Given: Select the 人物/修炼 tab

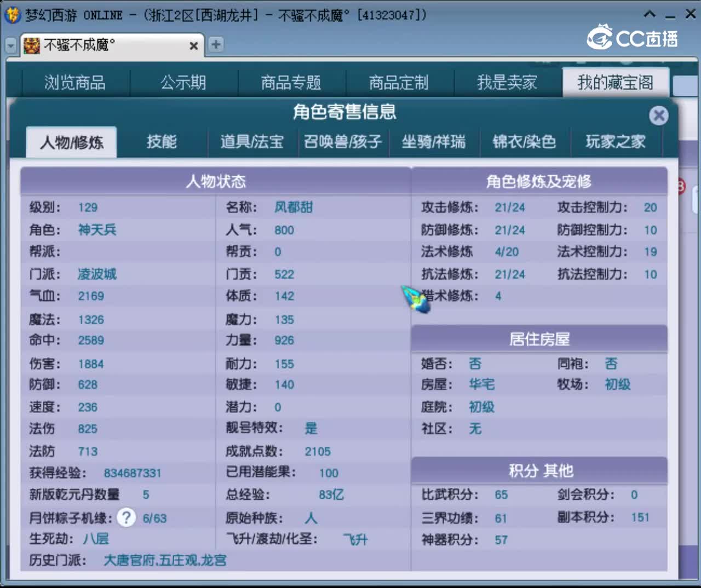Looking at the screenshot, I should pyautogui.click(x=72, y=142).
